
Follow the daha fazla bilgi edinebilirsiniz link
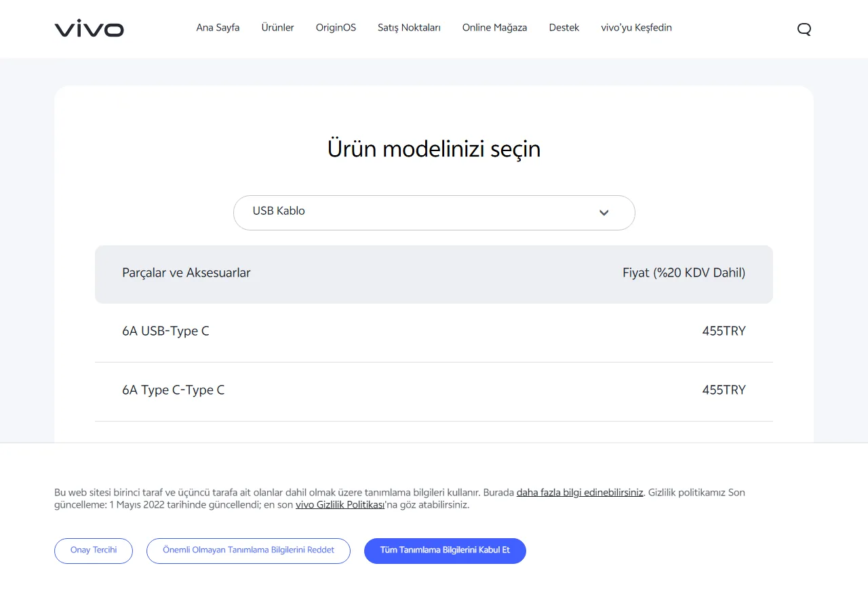click(x=580, y=493)
